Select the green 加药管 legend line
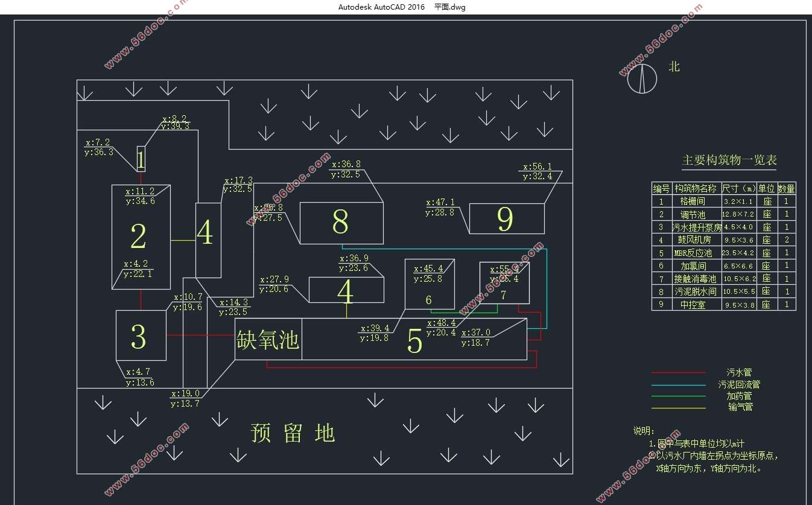 point(678,396)
